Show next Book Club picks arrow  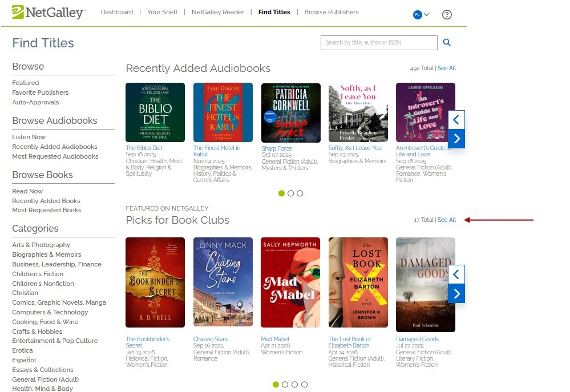456,293
